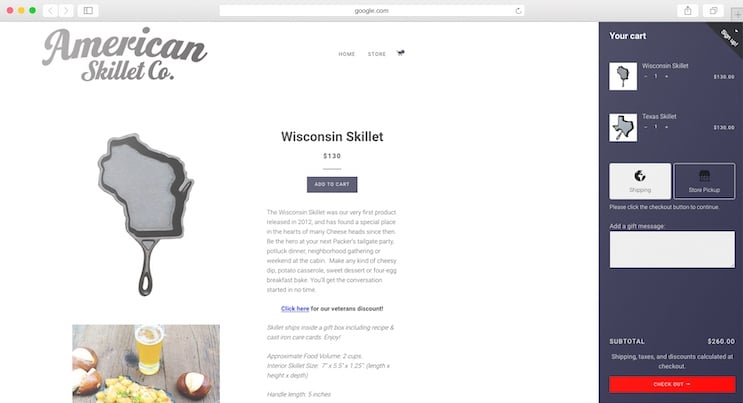Increase Texas Skillet quantity with plus

666,127
